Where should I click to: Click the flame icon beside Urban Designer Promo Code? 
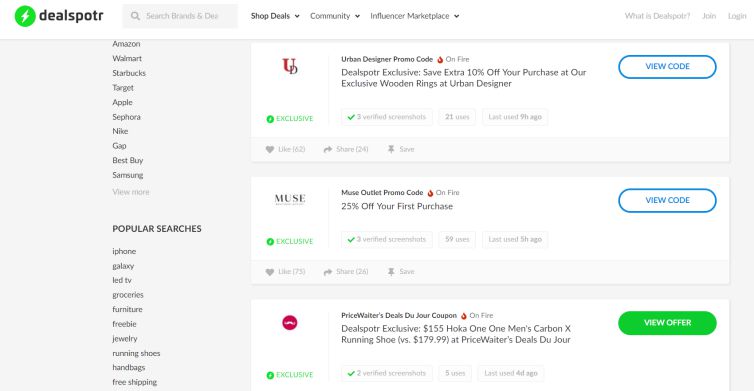tap(440, 60)
